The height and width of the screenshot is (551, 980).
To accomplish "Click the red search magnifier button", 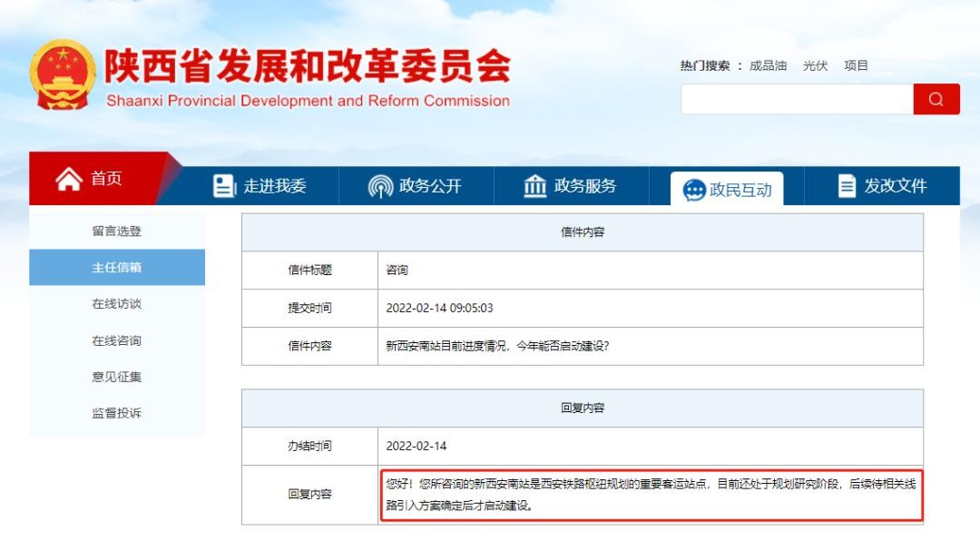I will [x=936, y=99].
